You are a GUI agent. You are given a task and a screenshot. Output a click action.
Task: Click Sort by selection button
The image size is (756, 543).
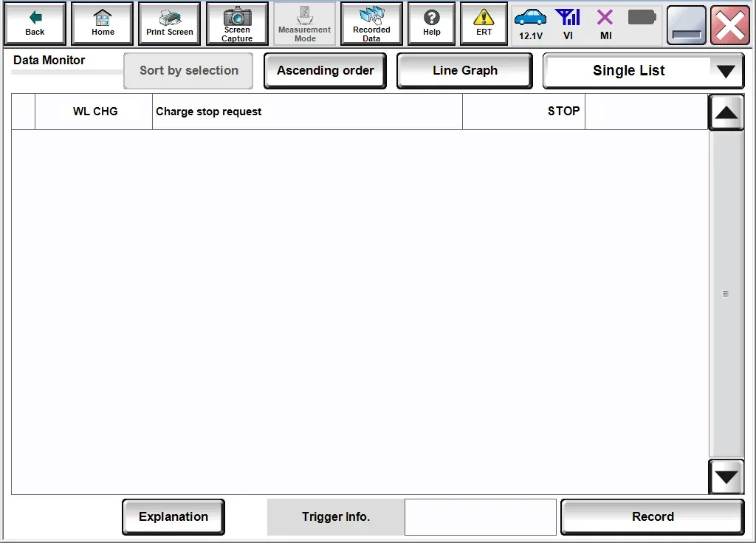point(188,70)
